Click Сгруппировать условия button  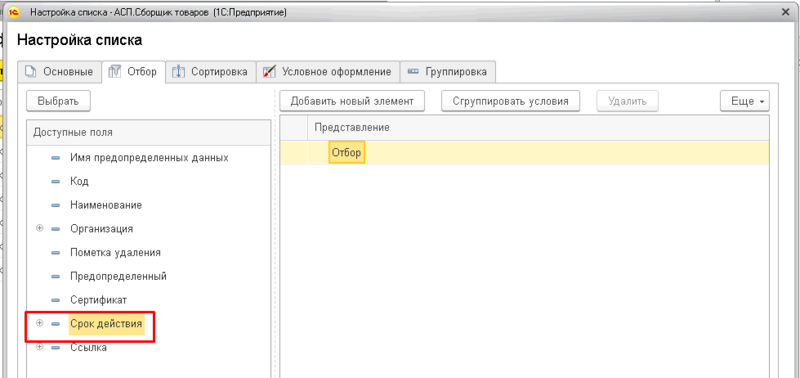tap(511, 101)
